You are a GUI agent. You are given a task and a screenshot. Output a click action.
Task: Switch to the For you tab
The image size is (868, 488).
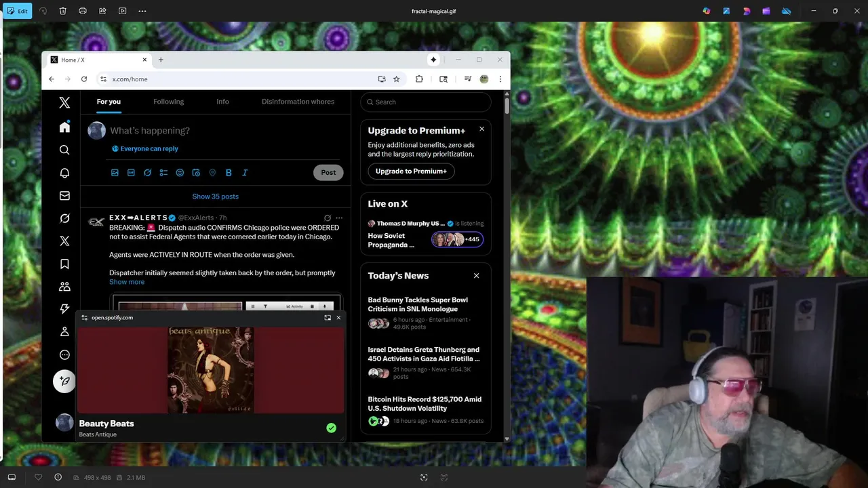tap(108, 102)
